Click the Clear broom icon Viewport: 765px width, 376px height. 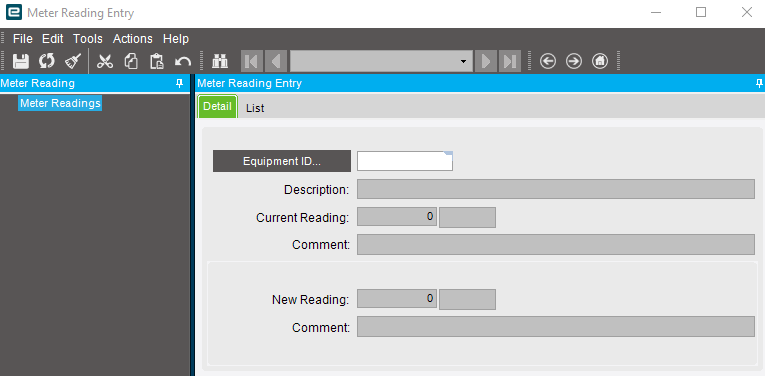73,61
